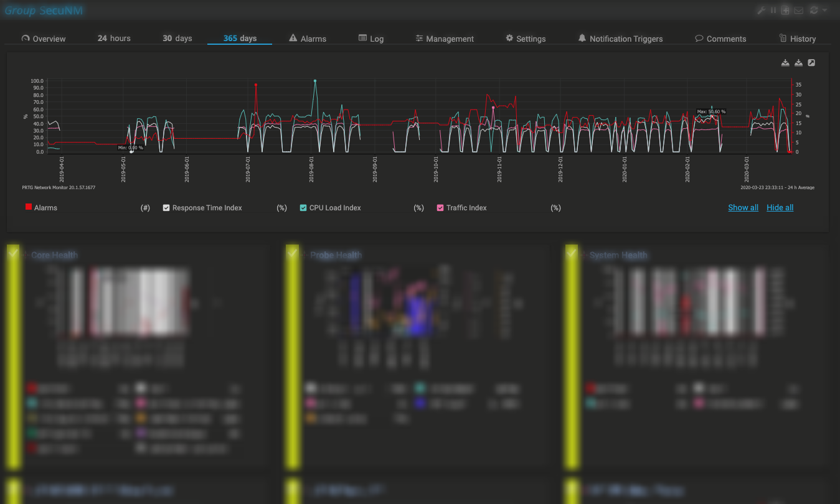Open the Group SecuNM title
840x504 pixels.
[x=44, y=11]
